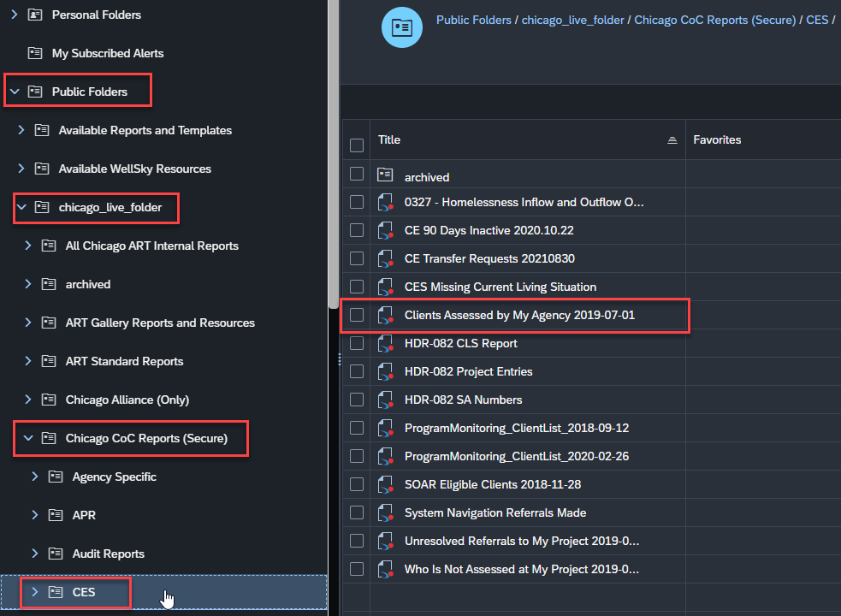Click report icon for CE Transfer Requests 20210830
The image size is (841, 616).
pos(385,258)
